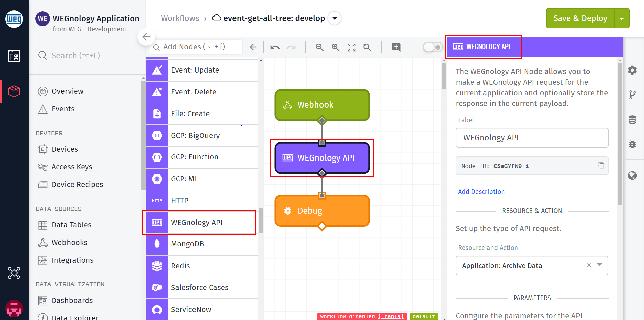The height and width of the screenshot is (320, 644).
Task: Choose ServiceNow node from palette
Action: 202,309
